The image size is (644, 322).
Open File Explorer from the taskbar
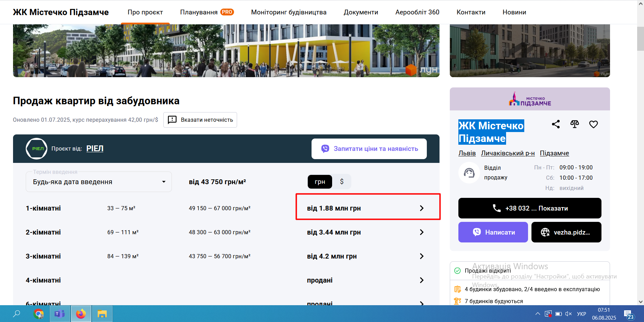[102, 314]
